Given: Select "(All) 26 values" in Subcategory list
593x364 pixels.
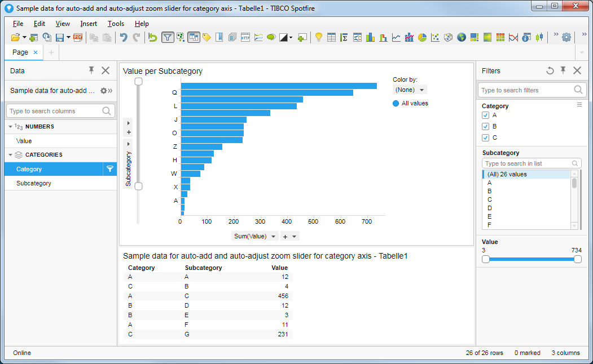Looking at the screenshot, I should point(507,174).
